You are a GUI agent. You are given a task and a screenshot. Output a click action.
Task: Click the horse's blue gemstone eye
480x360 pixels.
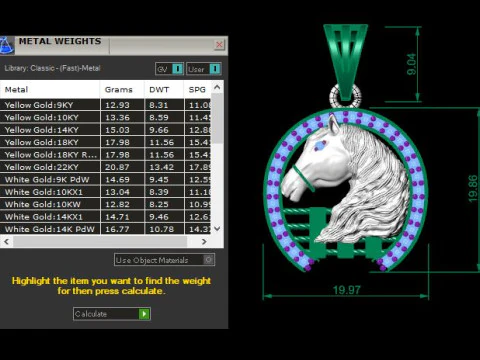320,146
